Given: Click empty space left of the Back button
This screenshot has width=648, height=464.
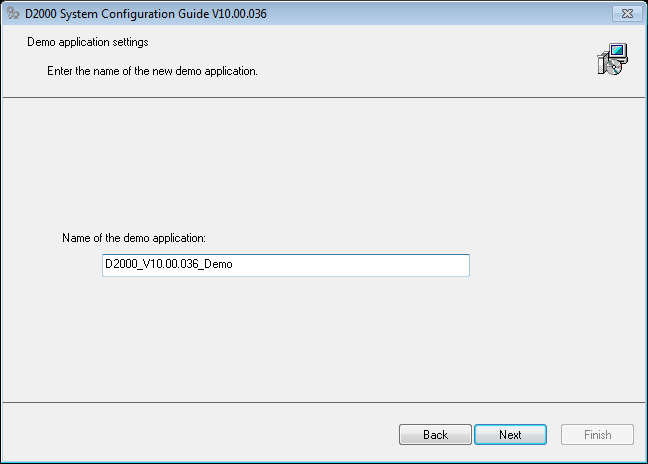Looking at the screenshot, I should coord(200,435).
